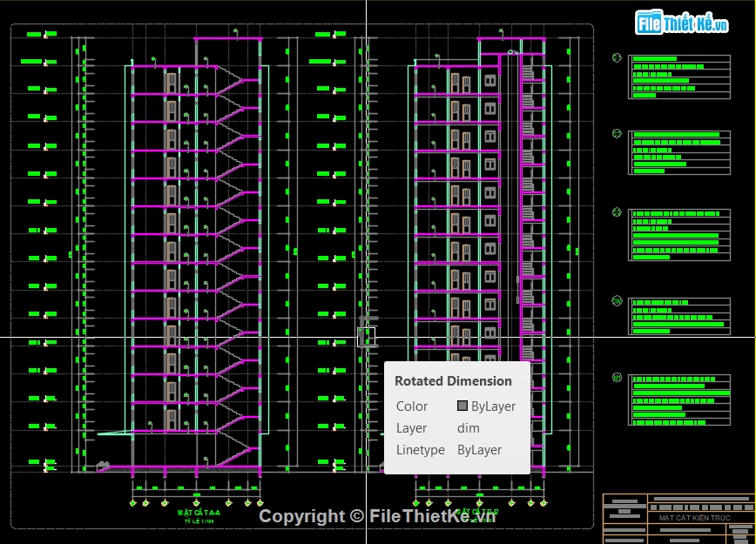The image size is (756, 544).
Task: Click the 'Rotated Dimension' tooltip title
Action: pos(453,380)
